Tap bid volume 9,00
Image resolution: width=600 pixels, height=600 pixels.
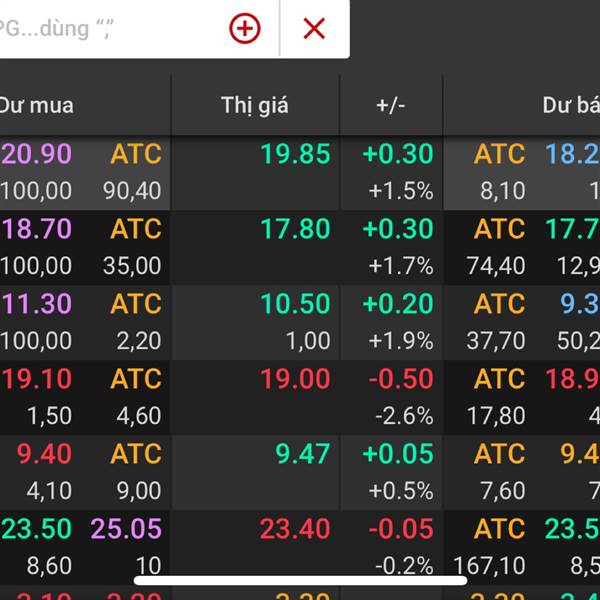pos(139,491)
